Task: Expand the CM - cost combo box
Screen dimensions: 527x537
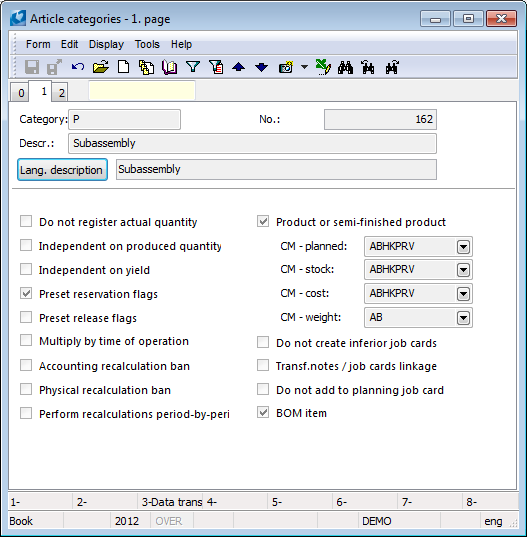Action: click(x=463, y=294)
